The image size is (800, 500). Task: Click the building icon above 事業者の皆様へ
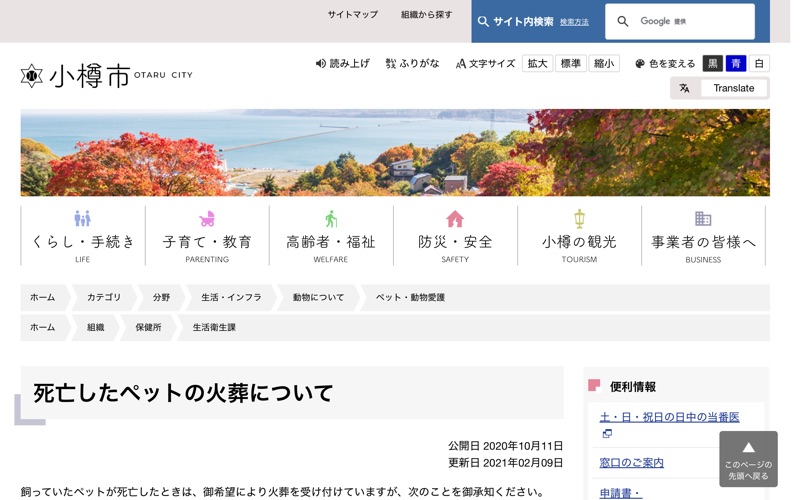(x=703, y=218)
